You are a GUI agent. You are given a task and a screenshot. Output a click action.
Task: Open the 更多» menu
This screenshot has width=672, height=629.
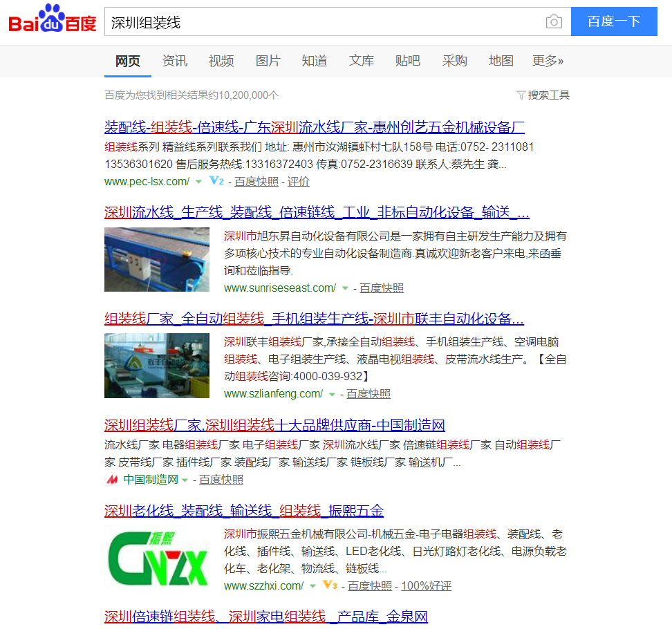548,61
